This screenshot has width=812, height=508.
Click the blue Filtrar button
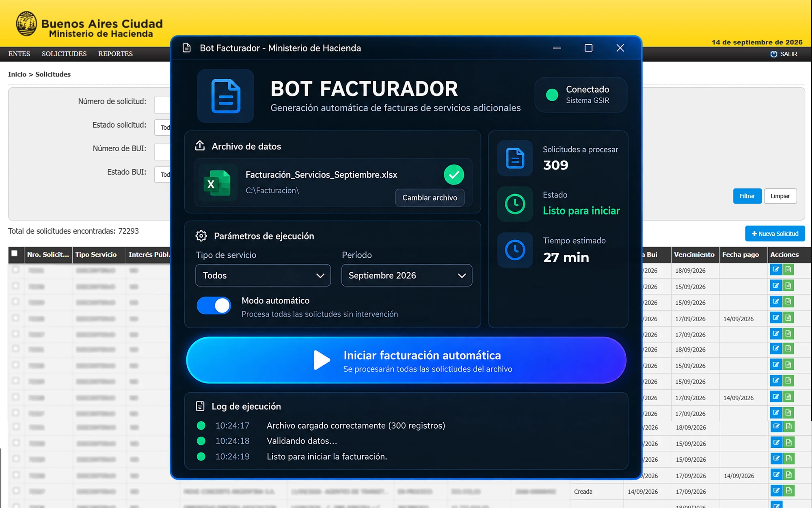[x=747, y=196]
